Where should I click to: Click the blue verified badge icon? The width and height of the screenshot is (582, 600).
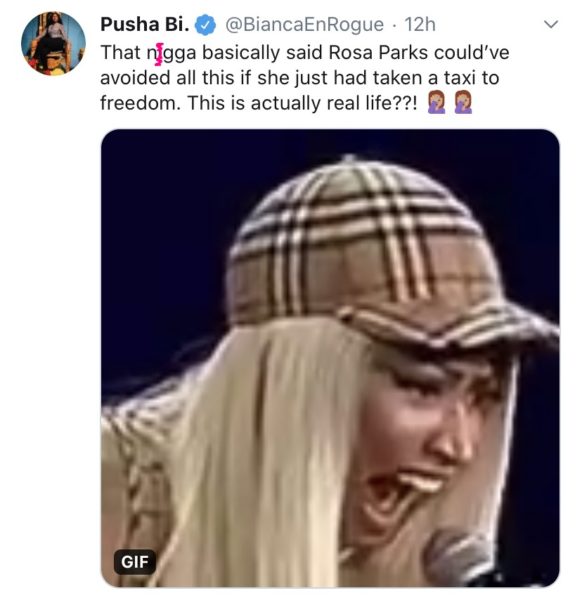205,24
